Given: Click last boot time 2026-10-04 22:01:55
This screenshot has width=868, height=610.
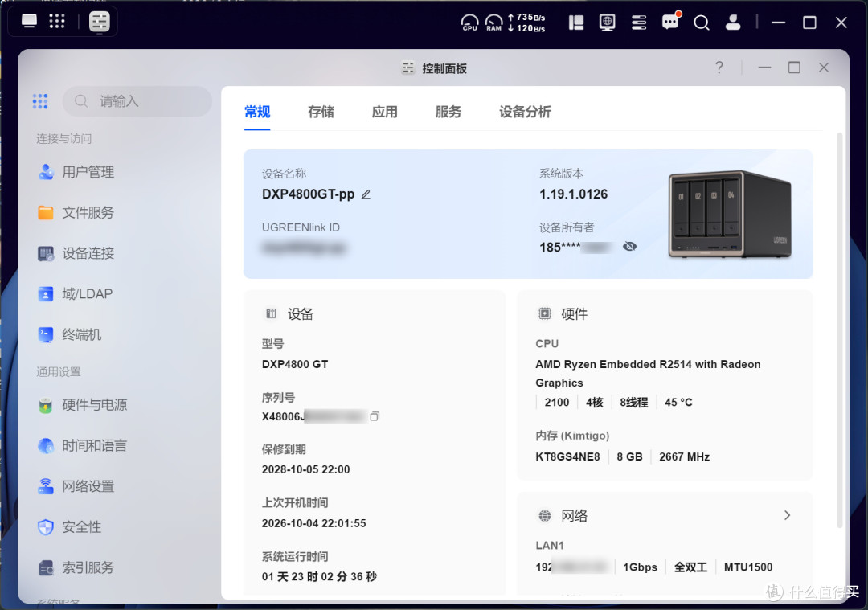Looking at the screenshot, I should pyautogui.click(x=314, y=523).
